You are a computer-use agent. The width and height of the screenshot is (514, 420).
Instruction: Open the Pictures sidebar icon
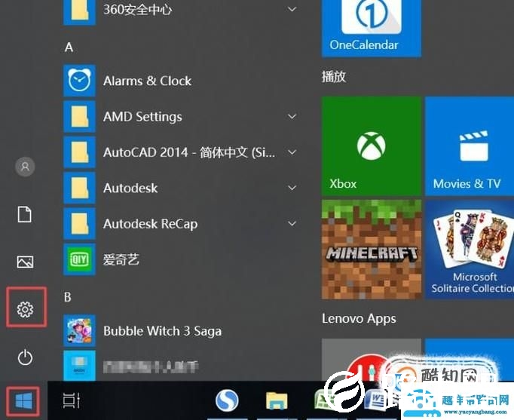25,262
